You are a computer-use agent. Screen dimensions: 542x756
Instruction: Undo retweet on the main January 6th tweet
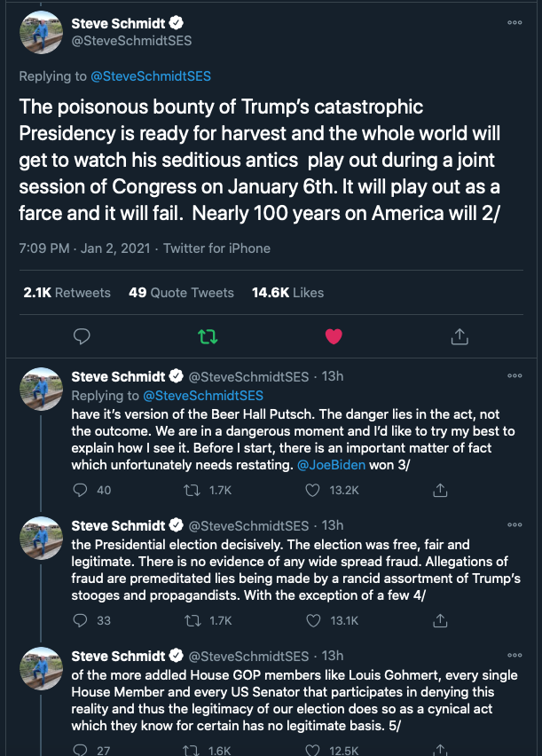[x=208, y=336]
